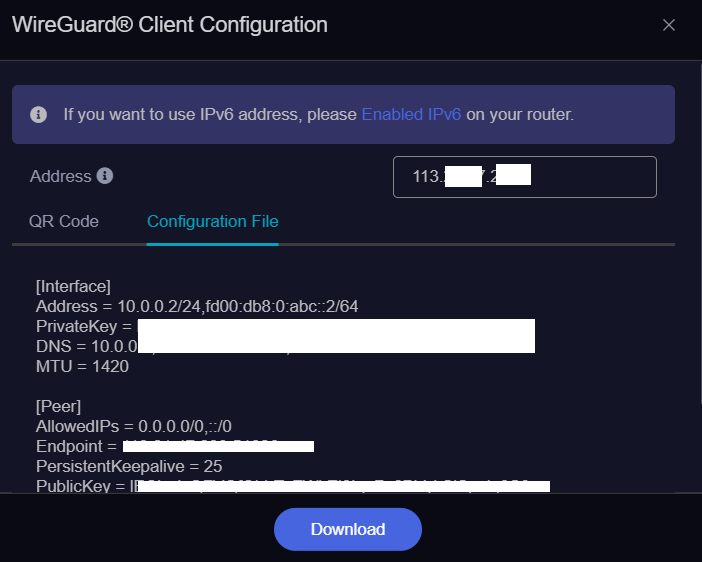Viewport: 702px width, 562px height.
Task: Click the Address field label text
Action: (60, 176)
